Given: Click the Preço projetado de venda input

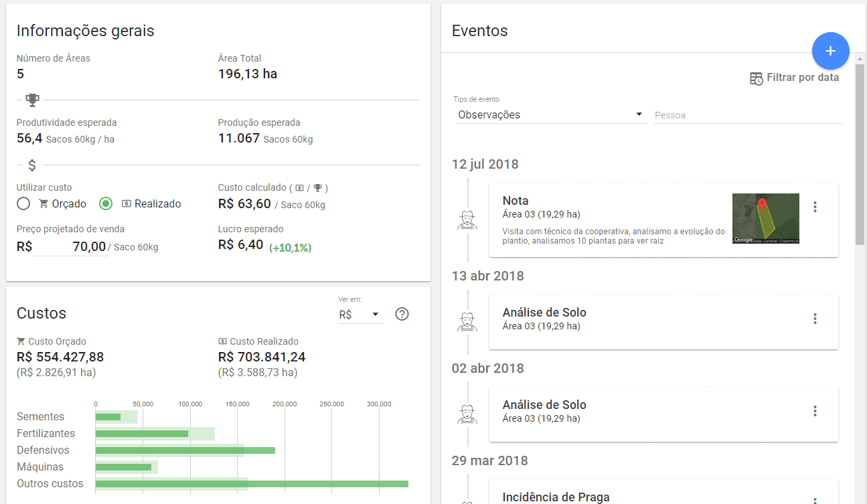Looking at the screenshot, I should pos(74,246).
